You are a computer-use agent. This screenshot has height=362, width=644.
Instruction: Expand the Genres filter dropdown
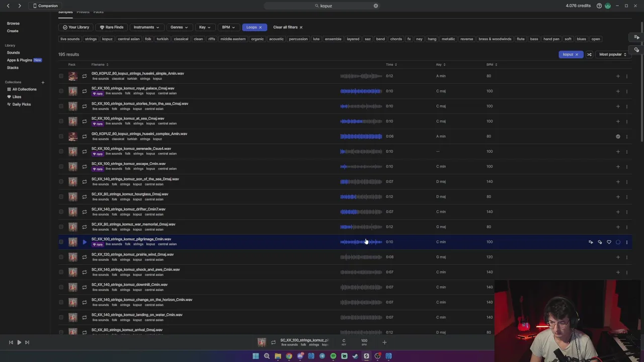179,27
